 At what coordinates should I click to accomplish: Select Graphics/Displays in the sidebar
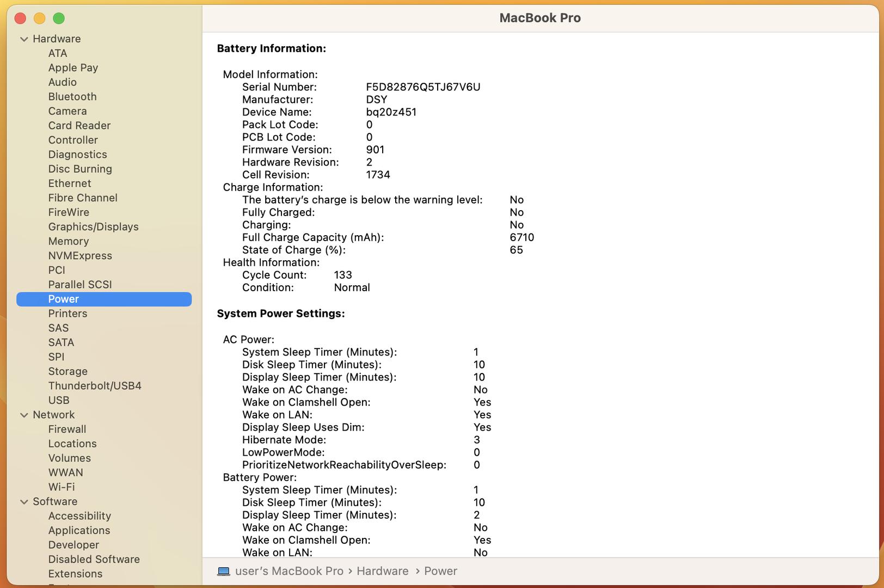93,226
